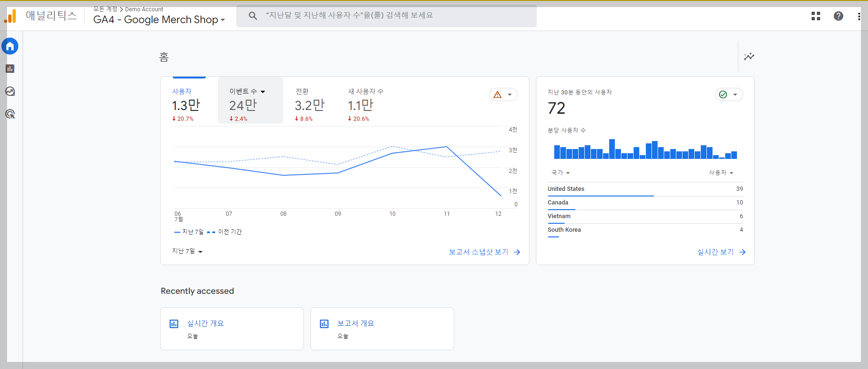Screen dimensions: 868x369
Task: Open the green checkmark status dropdown
Action: click(x=729, y=94)
